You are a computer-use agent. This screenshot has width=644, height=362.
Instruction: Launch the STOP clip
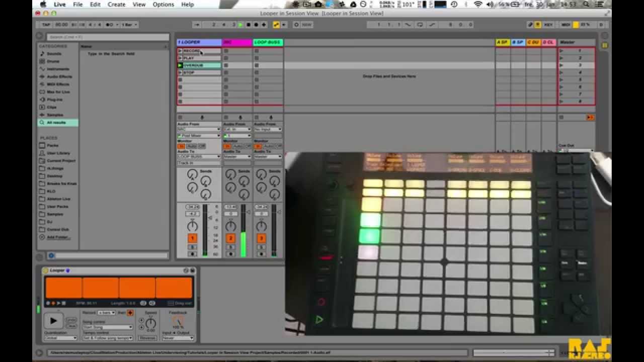point(180,72)
